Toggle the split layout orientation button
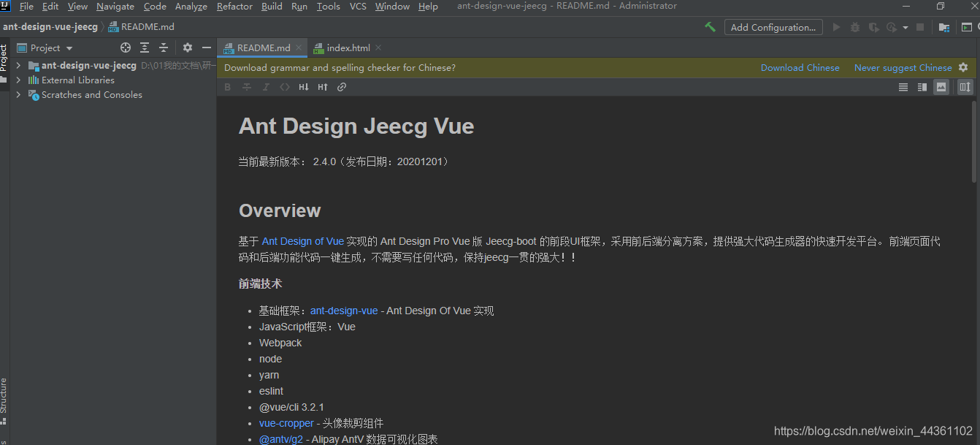 [965, 87]
